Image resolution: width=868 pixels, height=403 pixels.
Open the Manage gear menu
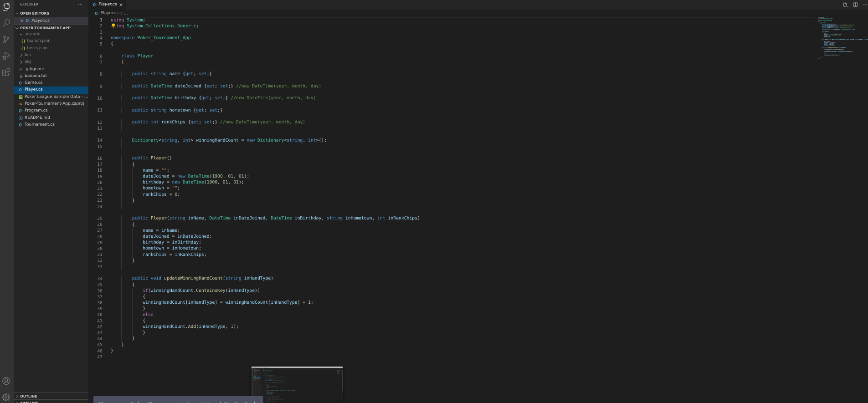click(x=6, y=397)
